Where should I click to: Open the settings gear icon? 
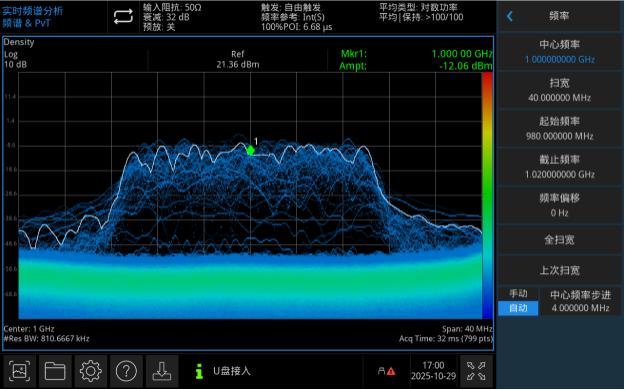pos(90,371)
